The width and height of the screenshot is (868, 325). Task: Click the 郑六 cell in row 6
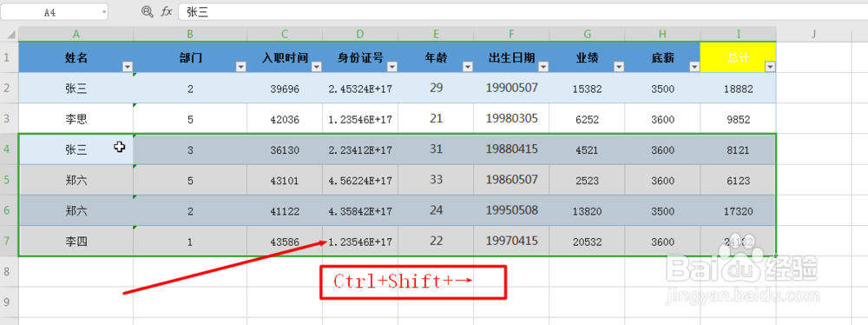[76, 210]
